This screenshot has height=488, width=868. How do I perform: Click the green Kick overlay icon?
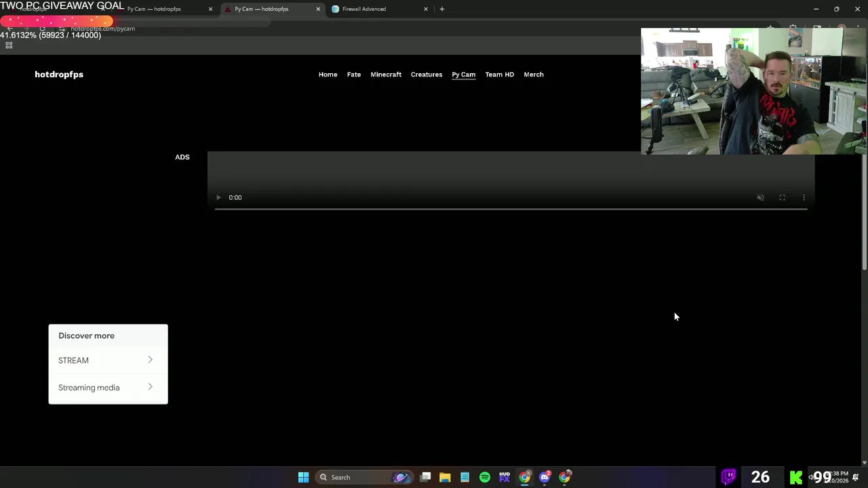point(796,478)
